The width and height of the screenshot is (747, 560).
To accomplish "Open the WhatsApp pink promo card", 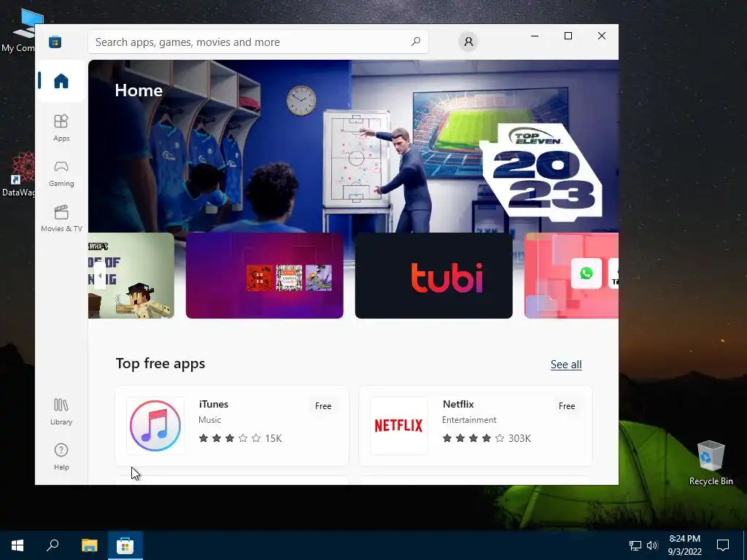I will pyautogui.click(x=571, y=275).
